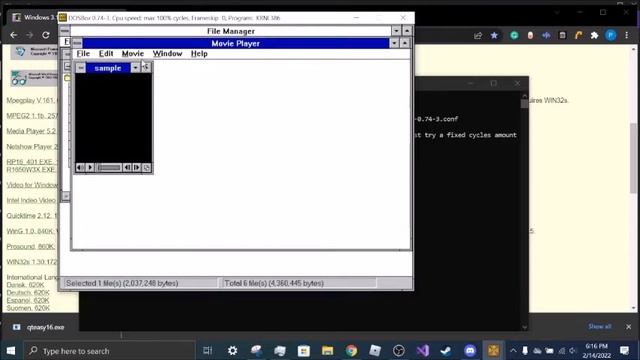Open File Explorer on the taskbar

point(327,351)
